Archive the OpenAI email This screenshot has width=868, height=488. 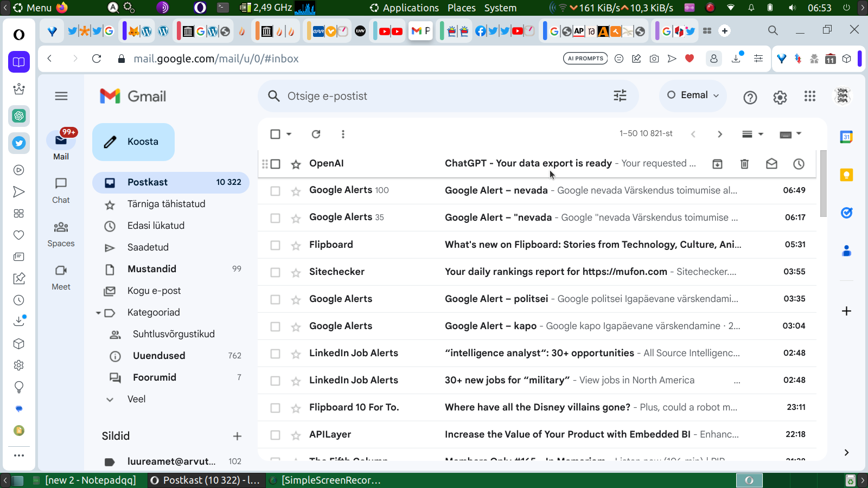tap(717, 164)
